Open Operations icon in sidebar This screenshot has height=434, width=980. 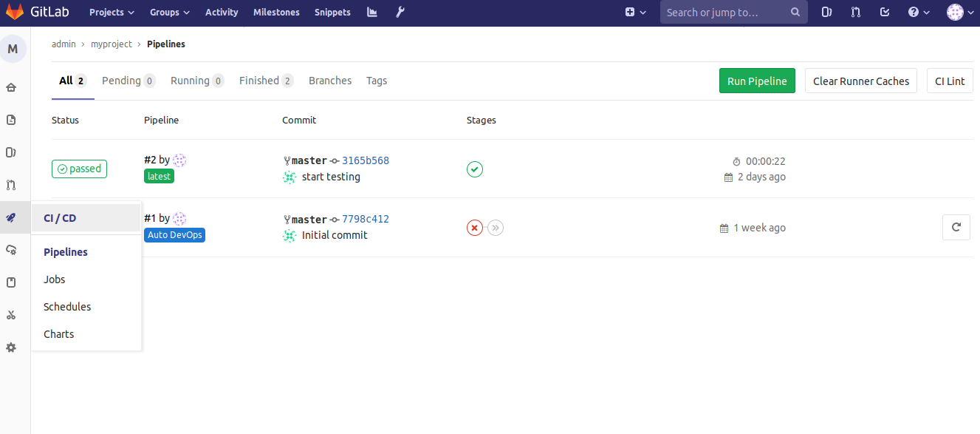[11, 250]
